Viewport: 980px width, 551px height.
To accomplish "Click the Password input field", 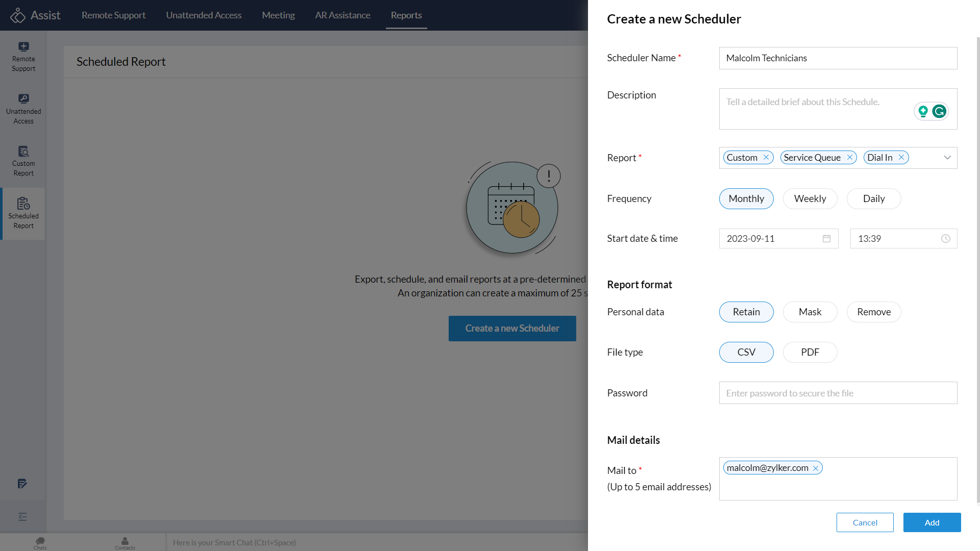I will 838,393.
